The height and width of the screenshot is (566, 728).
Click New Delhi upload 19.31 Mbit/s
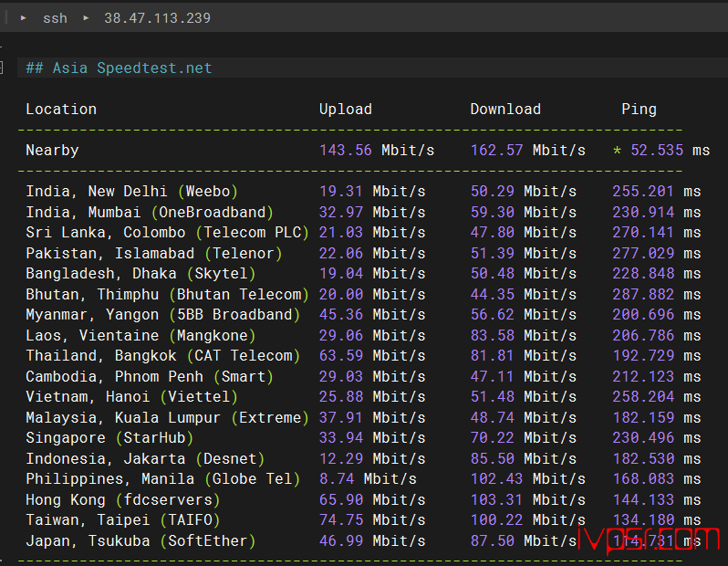pos(372,192)
